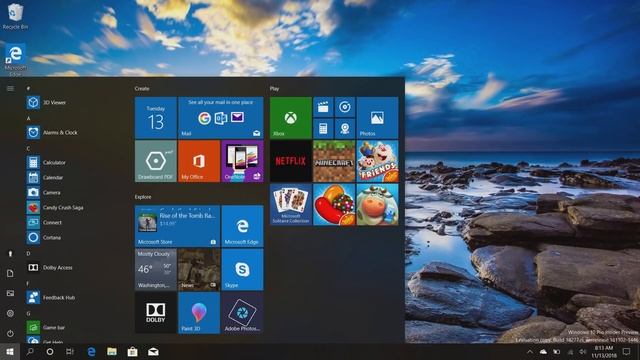
Task: Open Candy Crush Friends tile
Action: pos(377,161)
